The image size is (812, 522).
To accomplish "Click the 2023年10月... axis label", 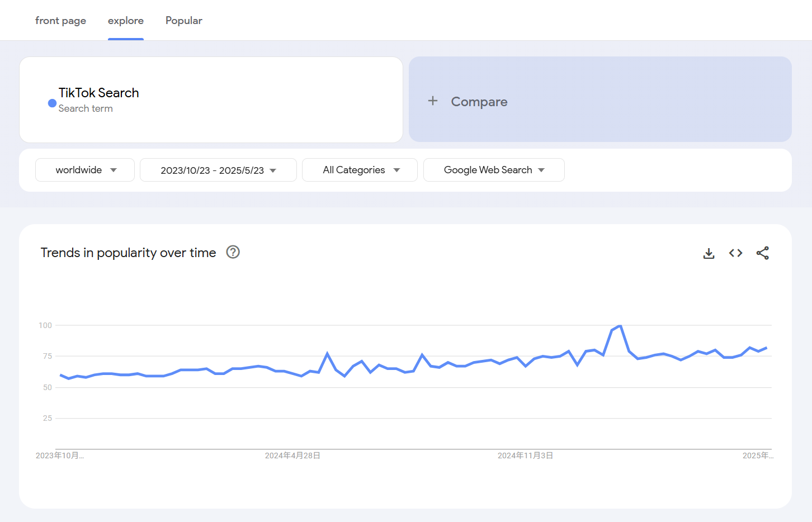I will click(60, 455).
